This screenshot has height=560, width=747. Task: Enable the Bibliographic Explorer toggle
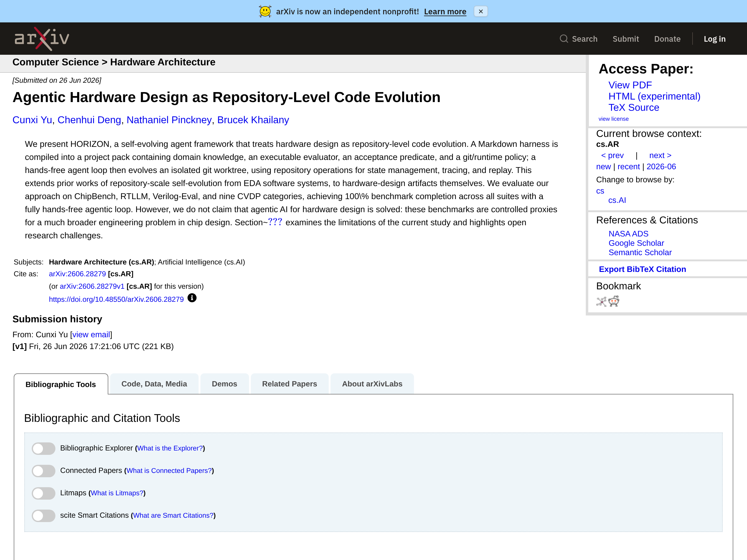point(44,448)
